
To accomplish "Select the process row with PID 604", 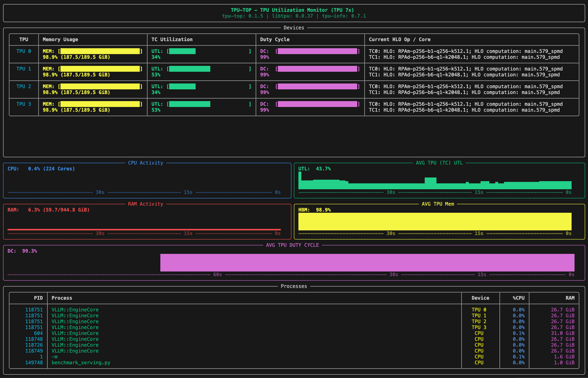I will point(294,333).
